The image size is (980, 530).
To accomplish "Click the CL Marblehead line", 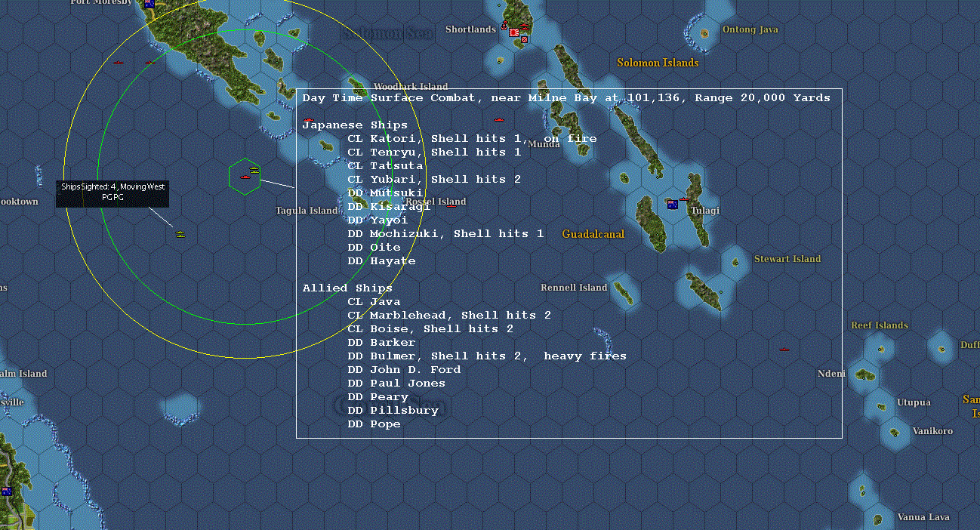I will tap(449, 316).
